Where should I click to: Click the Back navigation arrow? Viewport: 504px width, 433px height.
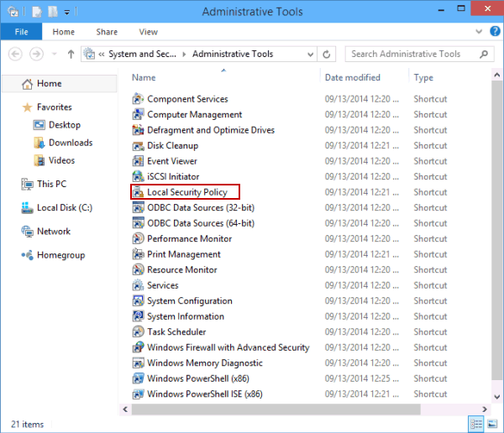coord(15,54)
